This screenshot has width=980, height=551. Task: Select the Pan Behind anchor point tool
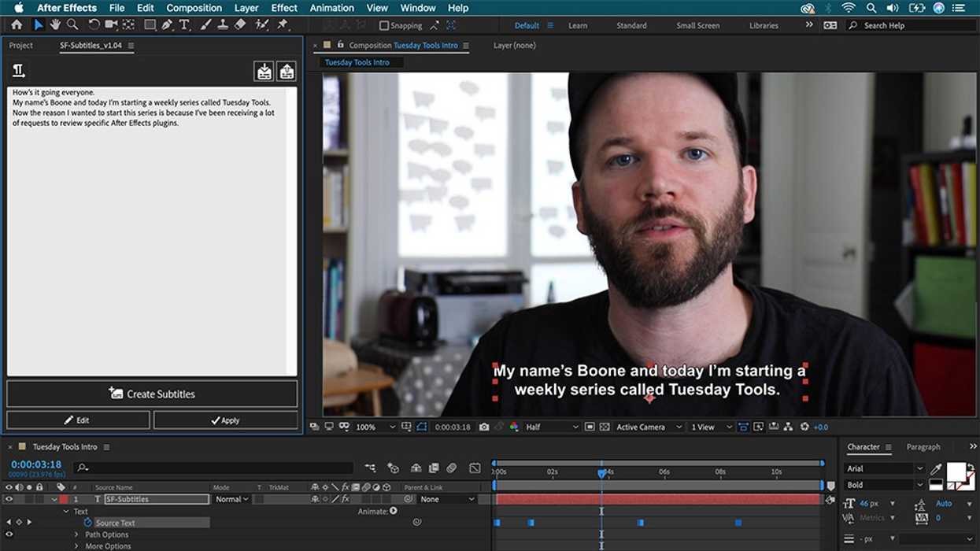click(128, 25)
